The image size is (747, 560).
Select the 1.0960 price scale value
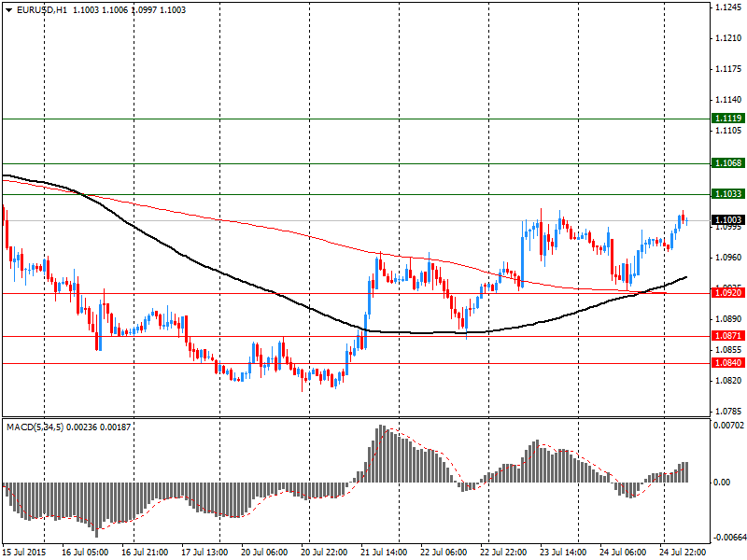point(729,258)
